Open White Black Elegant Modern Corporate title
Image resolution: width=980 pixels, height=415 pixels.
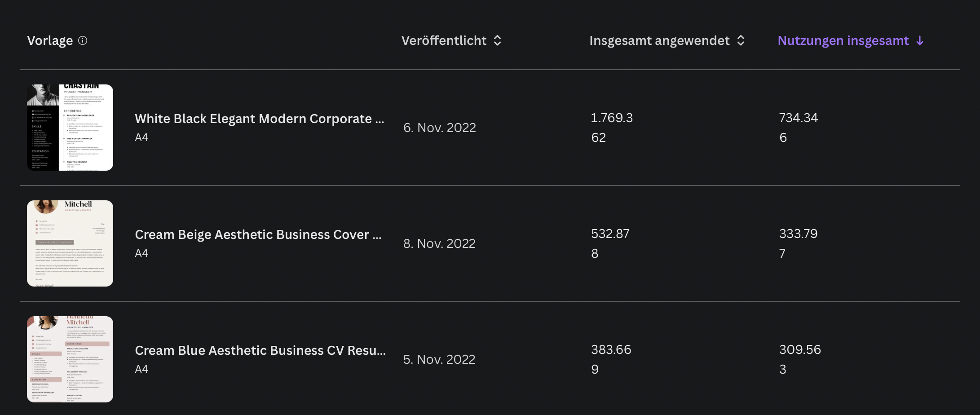259,119
